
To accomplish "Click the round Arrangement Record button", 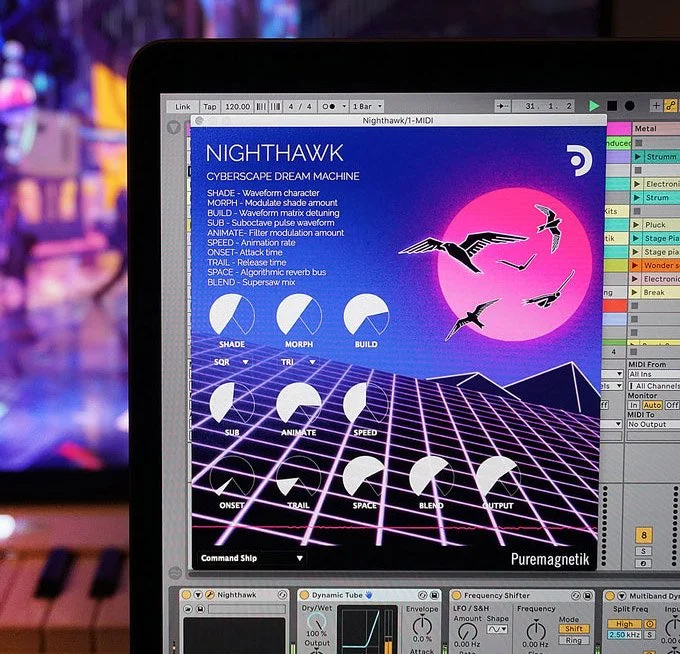I will pos(630,106).
